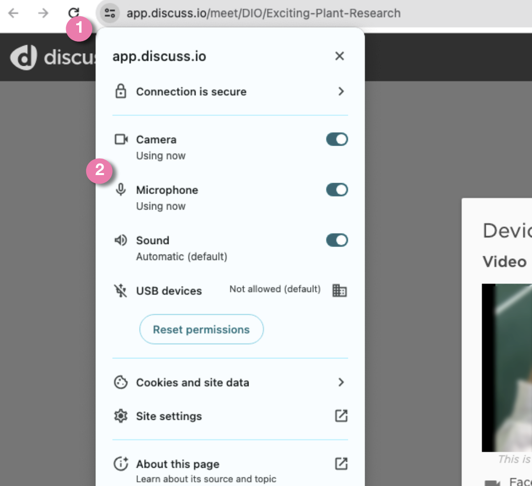
Task: Click the managed-by-organization building icon next to USB devices
Action: [339, 291]
